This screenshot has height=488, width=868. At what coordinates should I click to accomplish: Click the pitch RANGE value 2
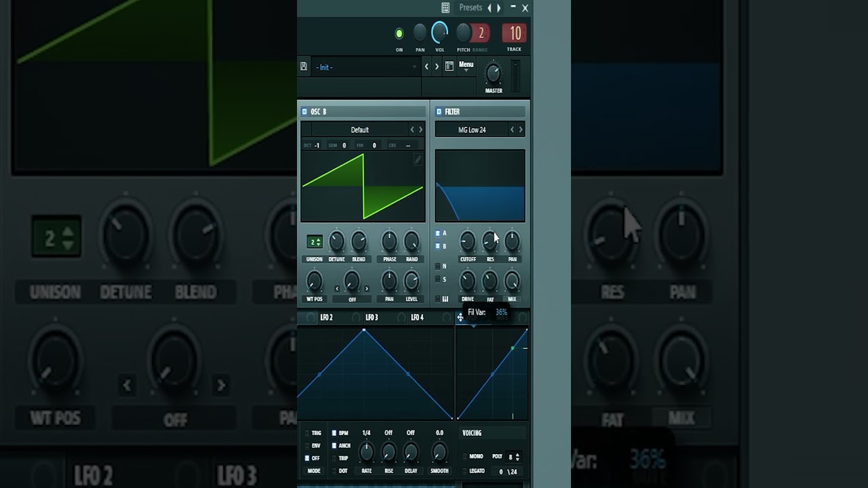[x=481, y=33]
